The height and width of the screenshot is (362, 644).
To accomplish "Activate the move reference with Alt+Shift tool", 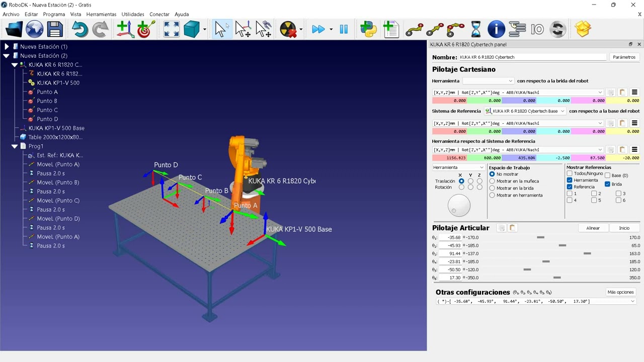I will coord(264,29).
